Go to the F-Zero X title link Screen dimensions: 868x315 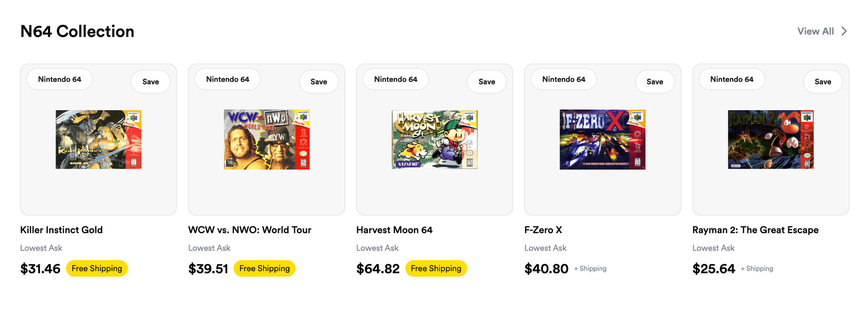click(x=543, y=230)
